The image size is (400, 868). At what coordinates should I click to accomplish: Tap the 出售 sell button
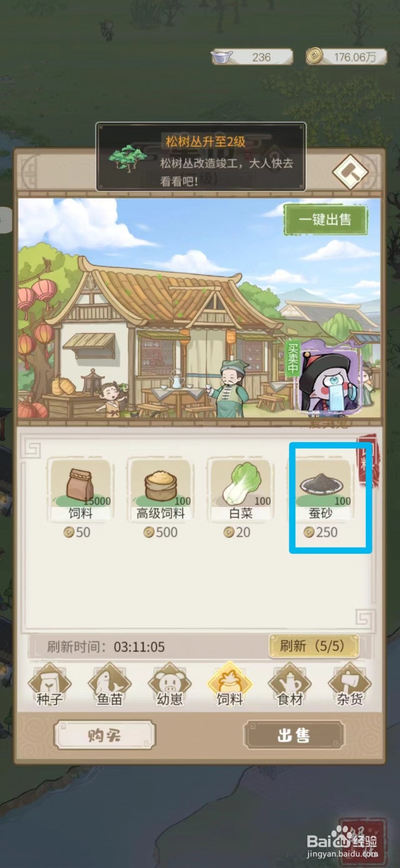tap(294, 735)
